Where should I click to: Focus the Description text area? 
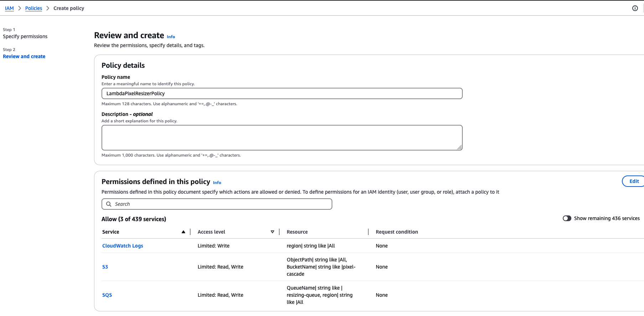(x=282, y=138)
